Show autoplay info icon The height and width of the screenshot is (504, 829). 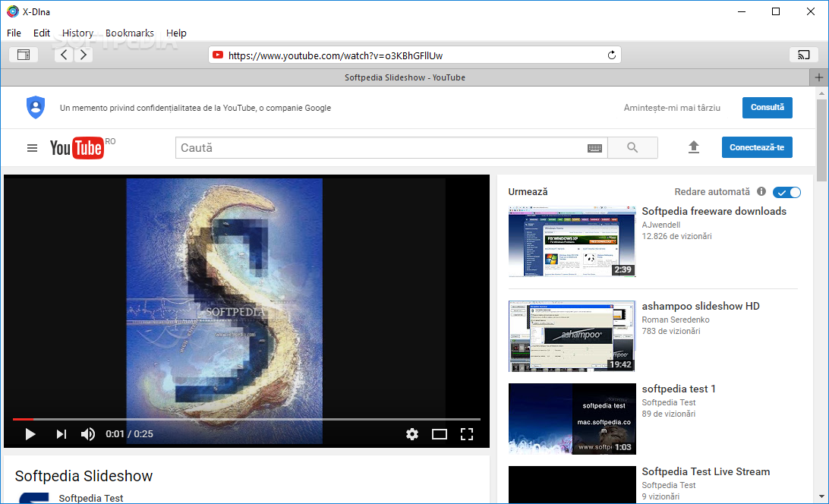tap(761, 191)
